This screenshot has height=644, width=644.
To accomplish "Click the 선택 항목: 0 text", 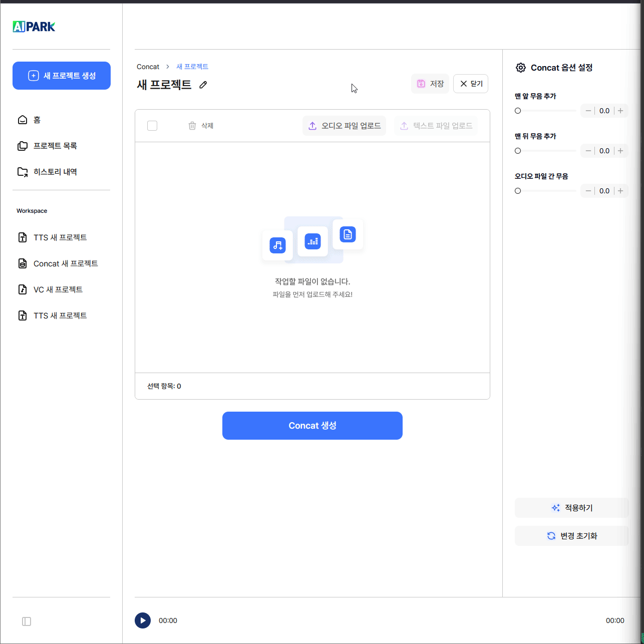I will coord(164,386).
